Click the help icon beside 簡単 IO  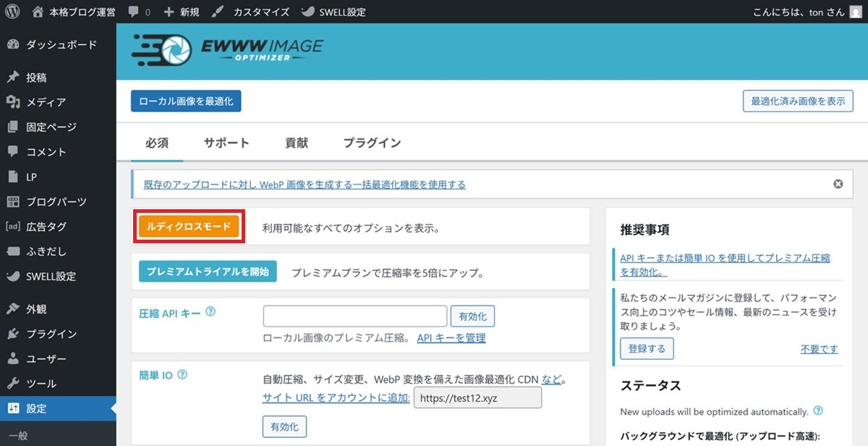click(x=182, y=375)
